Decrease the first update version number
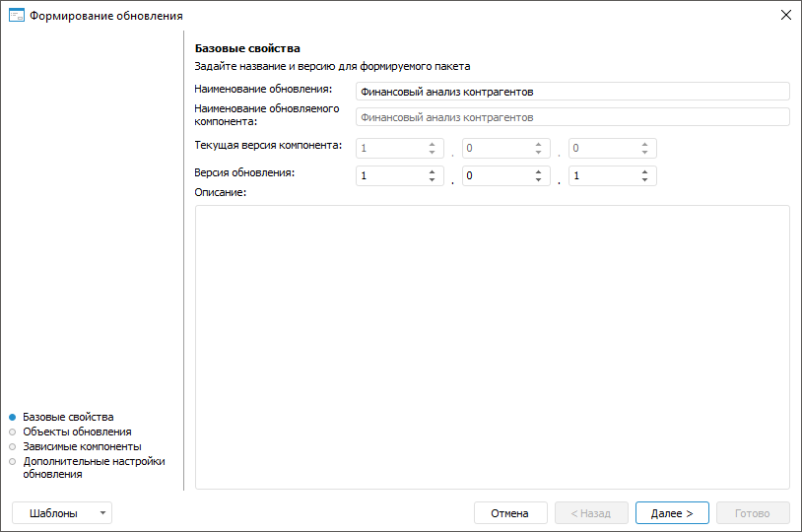This screenshot has width=802, height=532. click(x=432, y=180)
